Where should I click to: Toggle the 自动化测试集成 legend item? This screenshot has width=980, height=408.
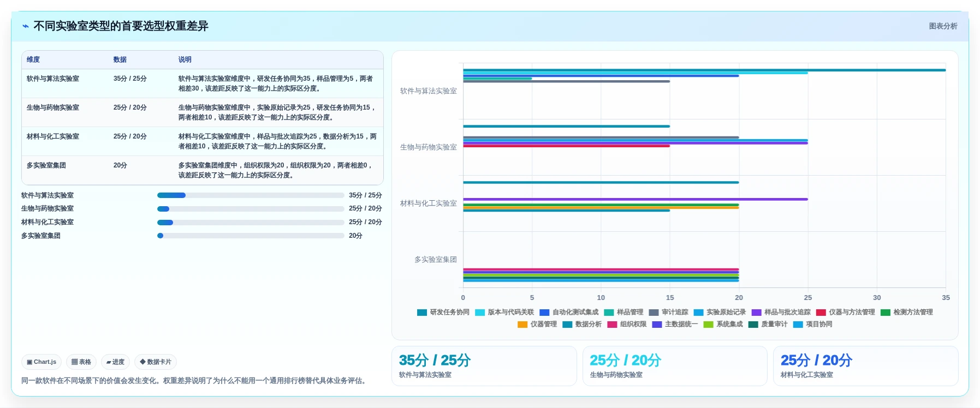569,312
